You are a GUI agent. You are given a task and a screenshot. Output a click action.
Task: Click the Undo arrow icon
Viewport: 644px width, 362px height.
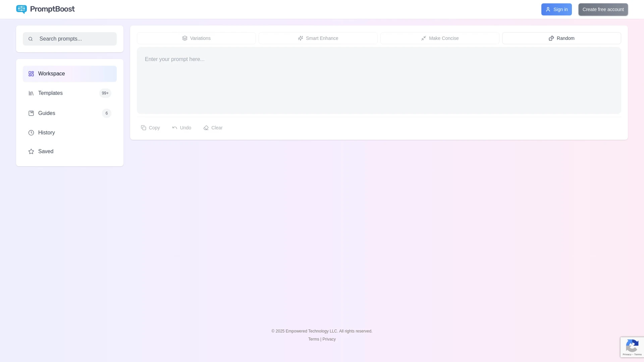pos(174,128)
